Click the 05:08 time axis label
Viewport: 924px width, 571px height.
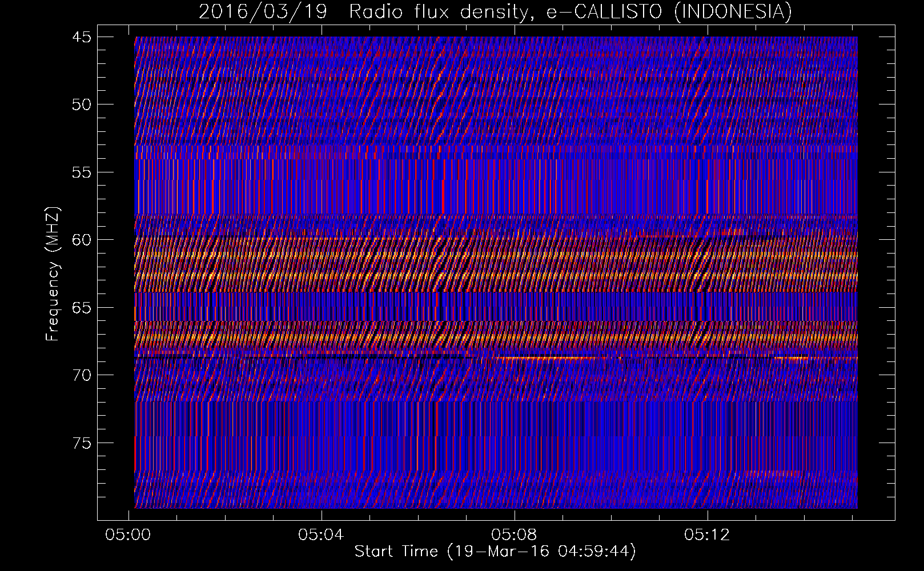pos(515,534)
